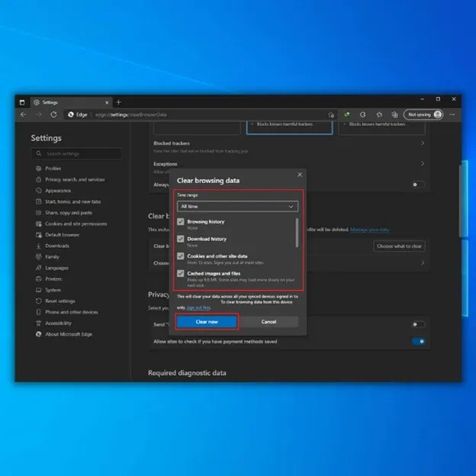Viewport: 476px width, 476px height.
Task: Close the Settings tab
Action: (107, 103)
